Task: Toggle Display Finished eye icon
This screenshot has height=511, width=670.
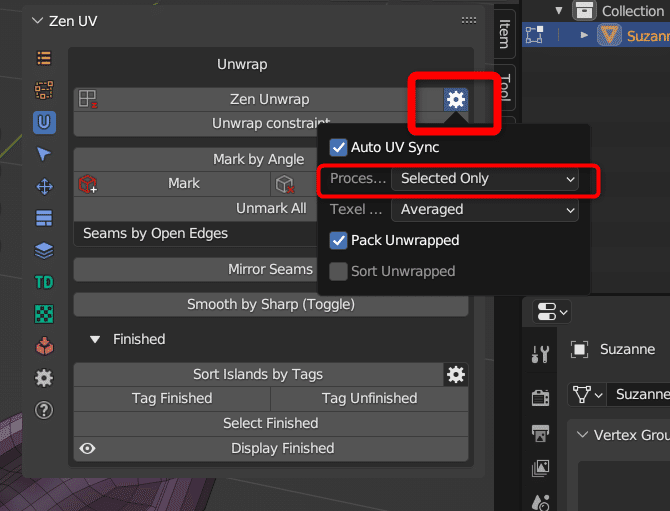Action: coord(87,449)
